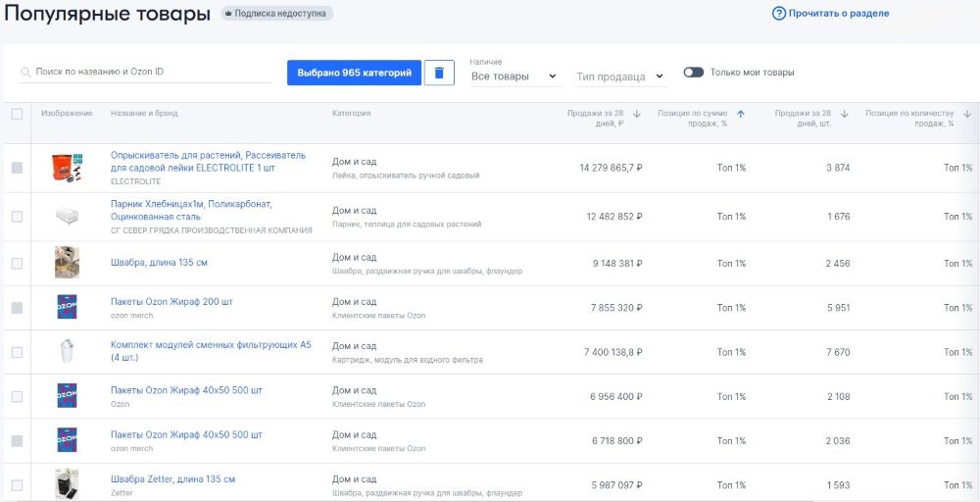Viewport: 980px width, 502px height.
Task: Click the question mark help icon
Action: click(x=779, y=14)
